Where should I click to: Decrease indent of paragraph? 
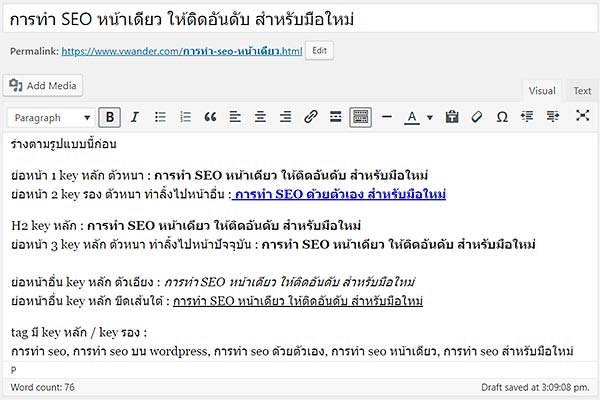pos(527,116)
